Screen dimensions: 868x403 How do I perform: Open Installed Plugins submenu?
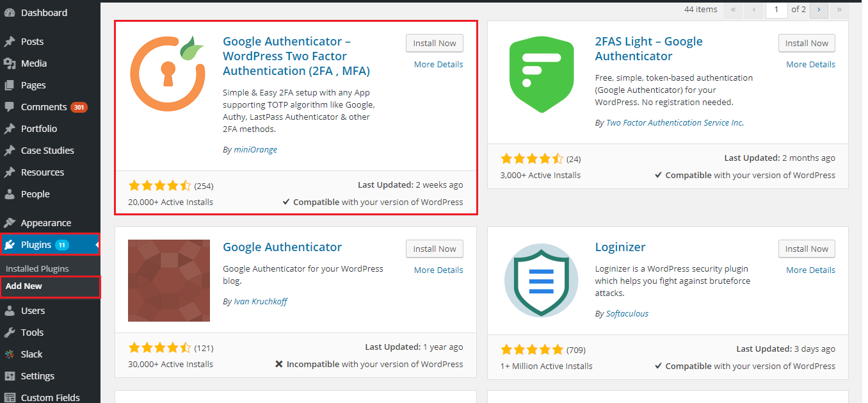pos(37,268)
